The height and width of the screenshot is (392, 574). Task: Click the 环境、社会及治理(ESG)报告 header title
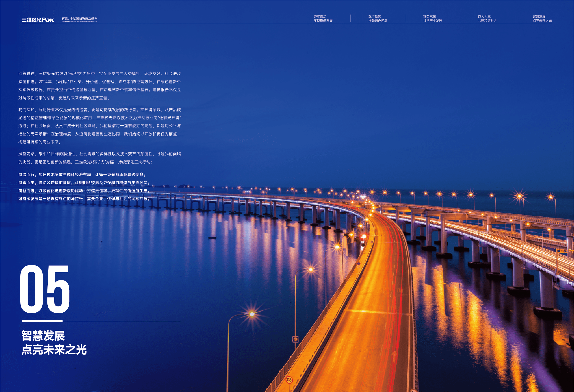click(80, 19)
